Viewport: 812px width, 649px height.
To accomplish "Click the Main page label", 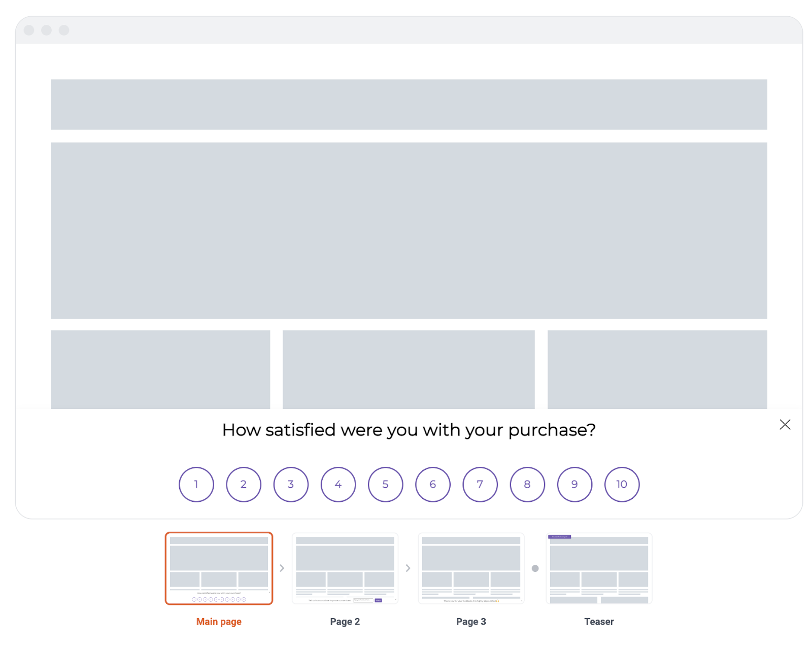I will pyautogui.click(x=219, y=622).
